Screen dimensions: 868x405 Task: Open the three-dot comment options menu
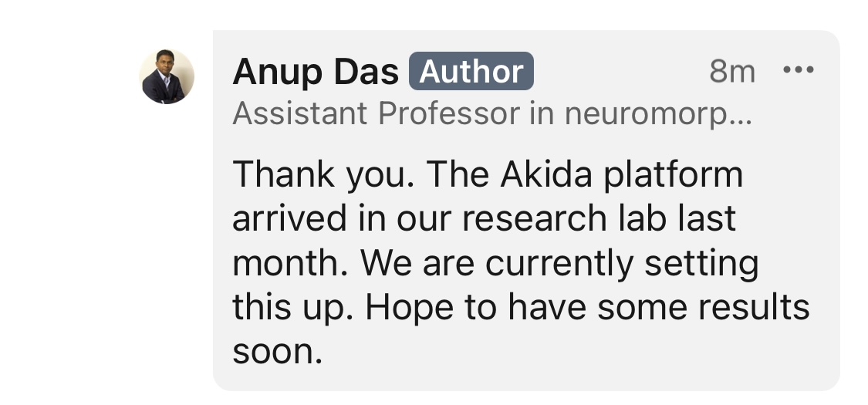[x=798, y=70]
